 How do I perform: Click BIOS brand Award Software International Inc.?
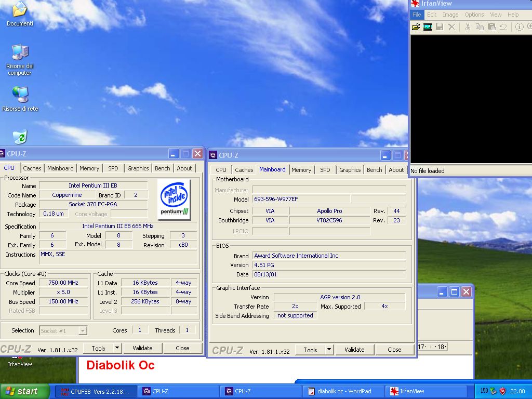pos(329,256)
